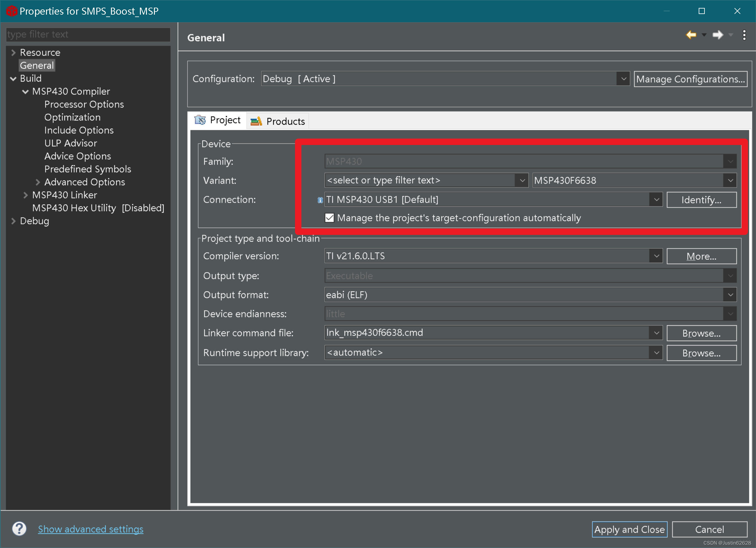Click the type filter text field

pyautogui.click(x=88, y=34)
